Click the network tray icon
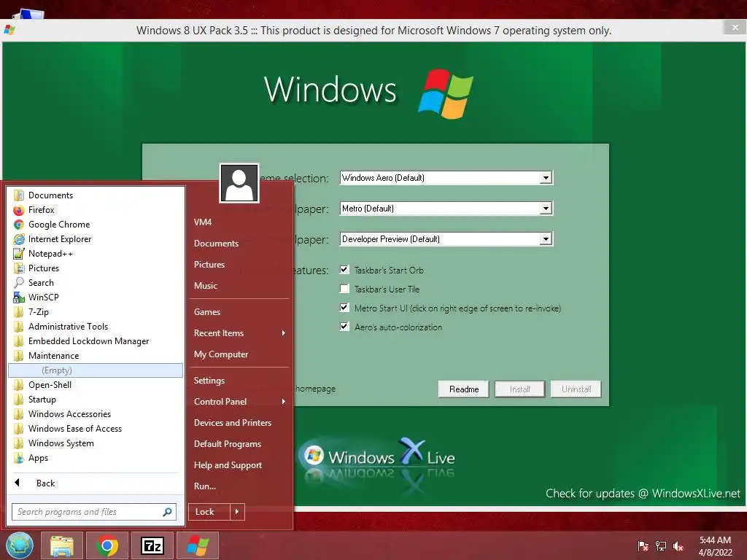This screenshot has height=560, width=747. [661, 545]
